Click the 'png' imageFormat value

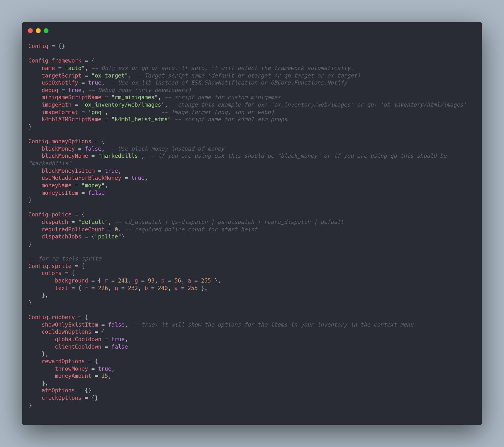(x=96, y=112)
